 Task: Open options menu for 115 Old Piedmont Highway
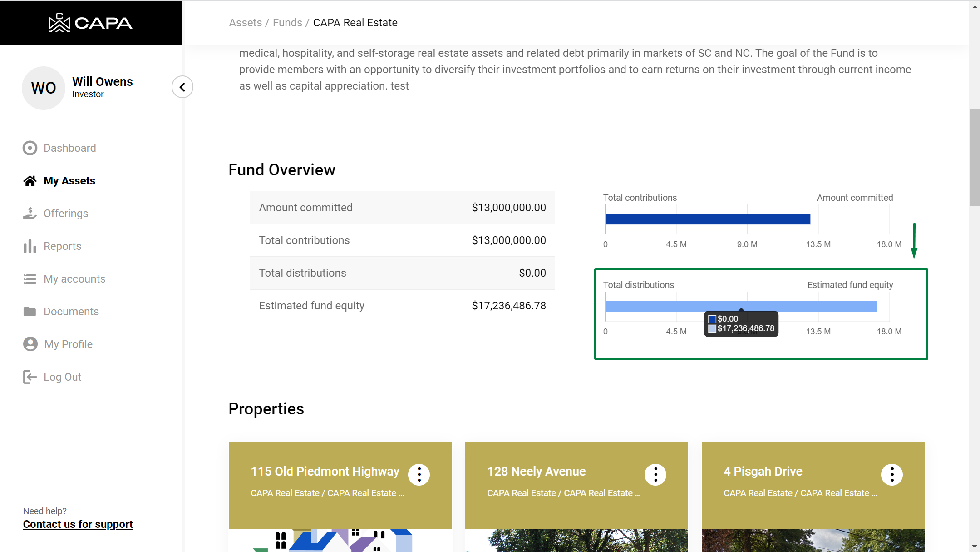(x=419, y=475)
